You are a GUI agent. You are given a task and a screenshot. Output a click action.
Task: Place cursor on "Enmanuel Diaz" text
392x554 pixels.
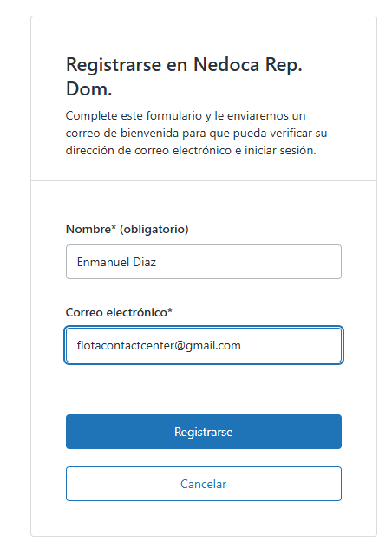[116, 262]
